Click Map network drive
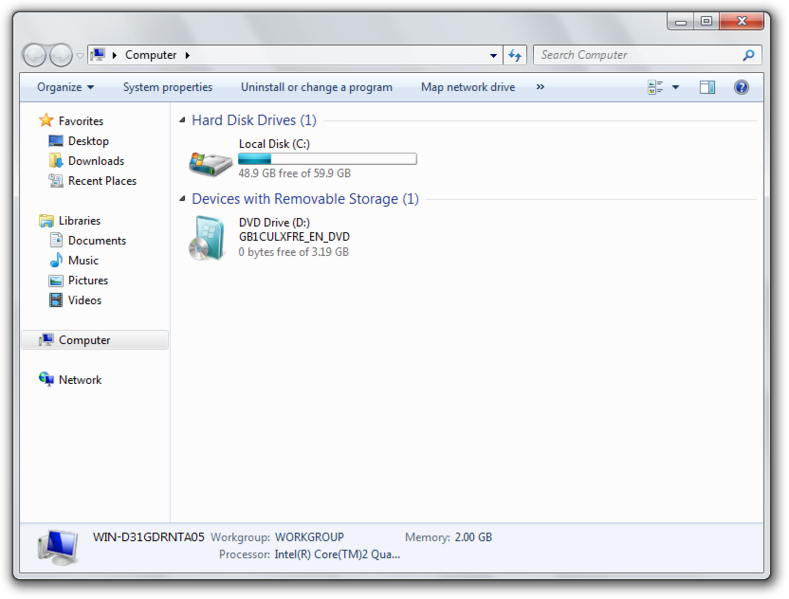The image size is (789, 599). pyautogui.click(x=468, y=87)
